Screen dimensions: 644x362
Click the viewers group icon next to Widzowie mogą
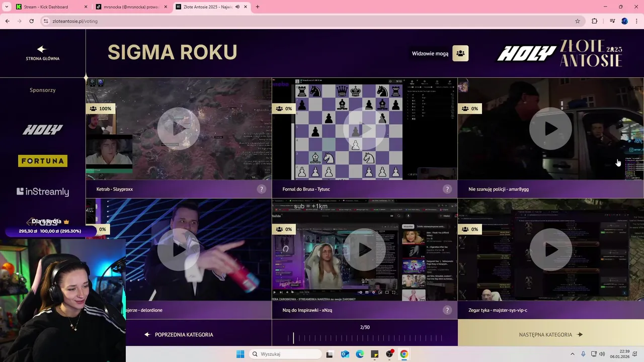click(x=460, y=53)
